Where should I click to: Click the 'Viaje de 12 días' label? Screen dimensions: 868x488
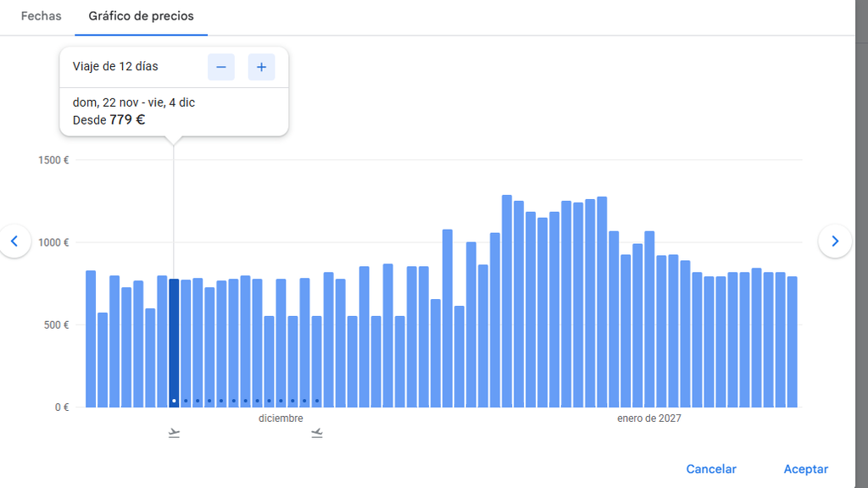(x=115, y=66)
